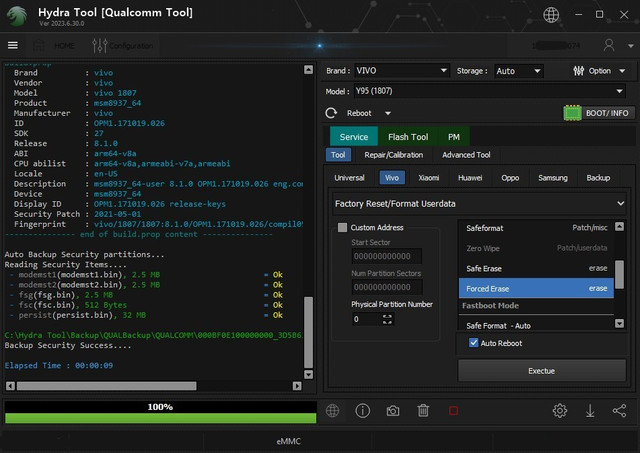This screenshot has height=453, width=640.
Task: Select the Repair/Calibration sub-tab
Action: click(393, 155)
